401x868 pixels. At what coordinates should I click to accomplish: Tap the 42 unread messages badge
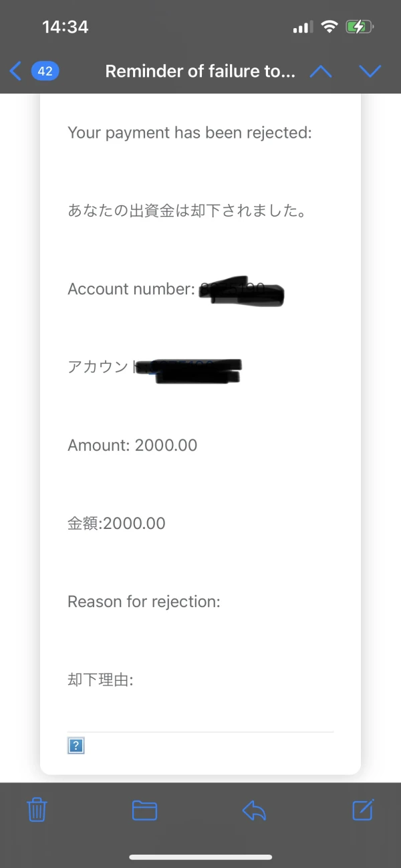tap(45, 71)
